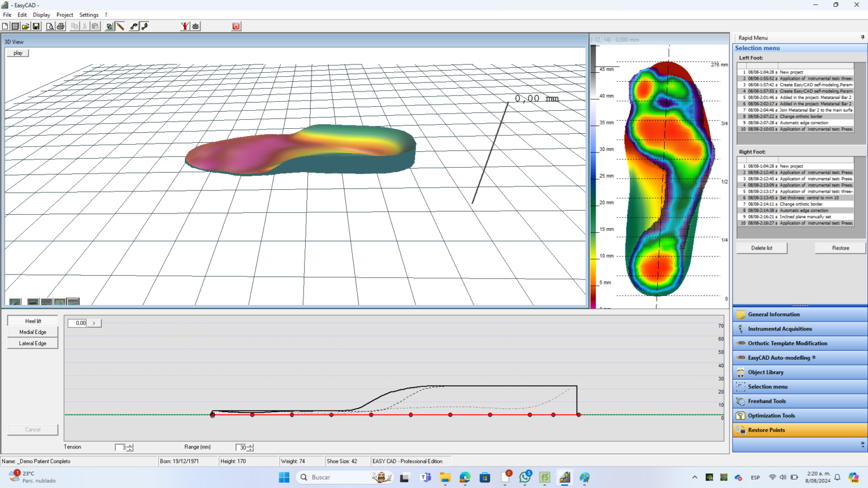Image resolution: width=868 pixels, height=488 pixels.
Task: Enable Lateral Edge editing mode
Action: tap(32, 343)
